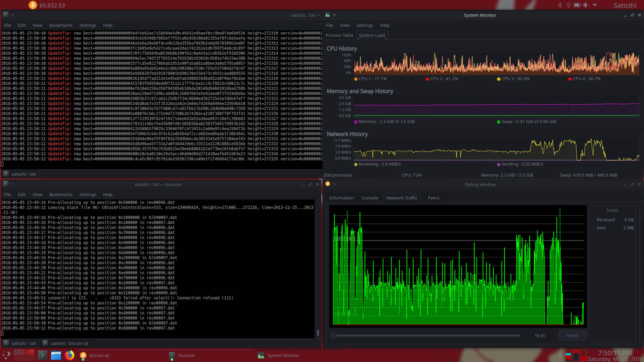Show hidden icons in bottom tray

559,355
